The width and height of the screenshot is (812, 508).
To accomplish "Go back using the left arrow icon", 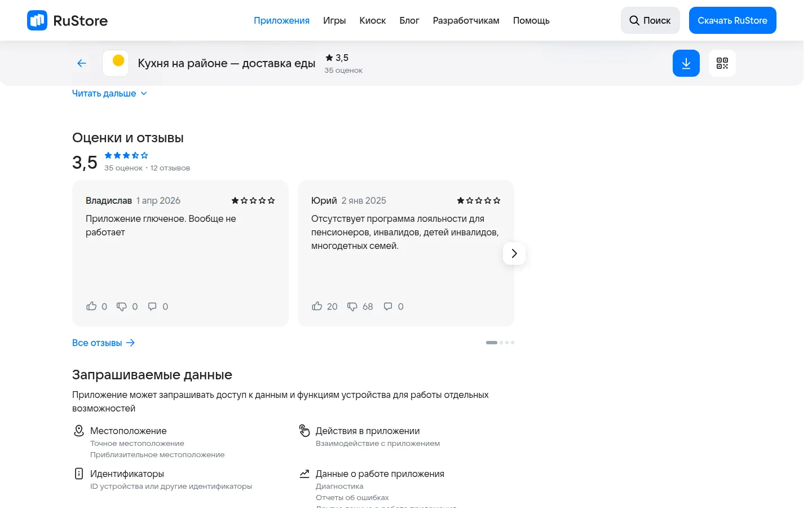I will tap(82, 63).
